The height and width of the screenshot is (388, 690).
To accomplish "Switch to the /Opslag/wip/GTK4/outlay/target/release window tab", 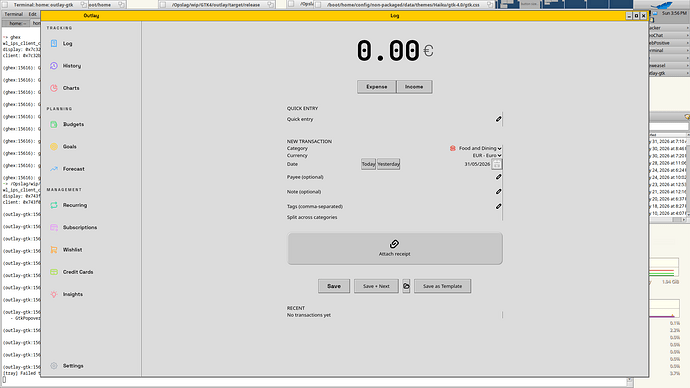I will pos(216,5).
